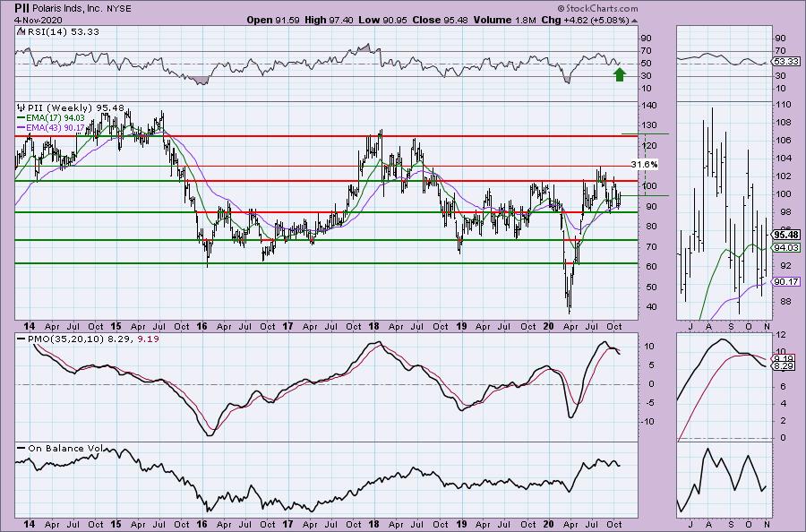Click the price-bar icon before PII (Weekly)
The image size is (806, 532).
tap(21, 108)
